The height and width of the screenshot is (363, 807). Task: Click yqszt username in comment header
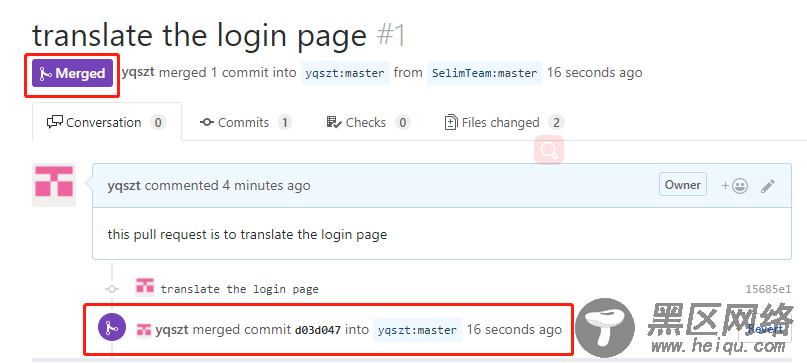(124, 185)
